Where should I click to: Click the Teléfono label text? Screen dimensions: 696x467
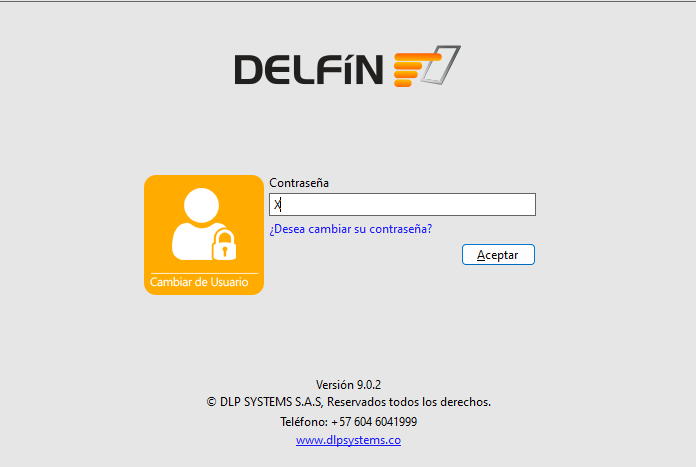click(304, 422)
